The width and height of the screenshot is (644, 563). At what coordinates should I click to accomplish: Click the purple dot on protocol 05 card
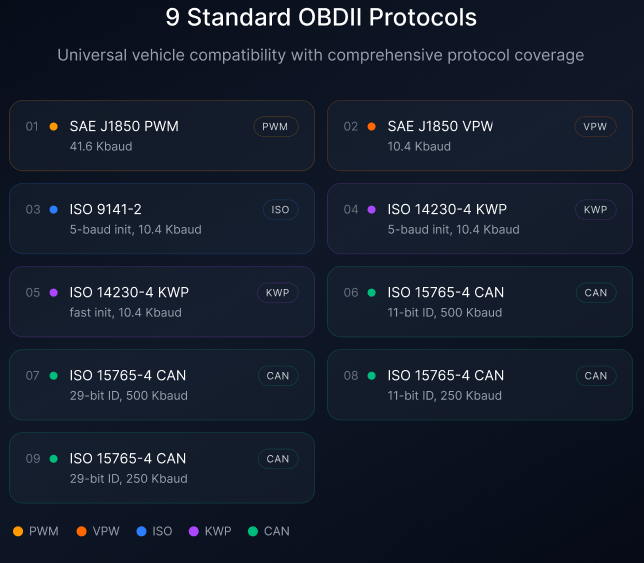click(53, 293)
